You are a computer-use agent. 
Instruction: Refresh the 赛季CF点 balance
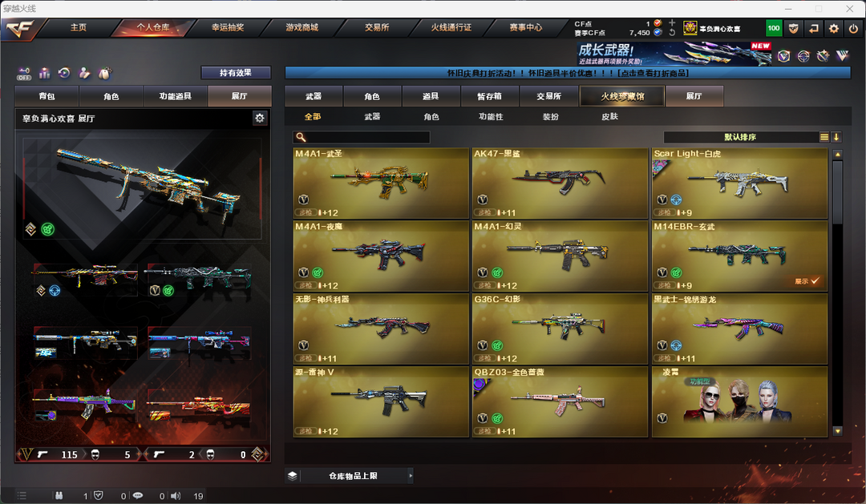tap(672, 33)
